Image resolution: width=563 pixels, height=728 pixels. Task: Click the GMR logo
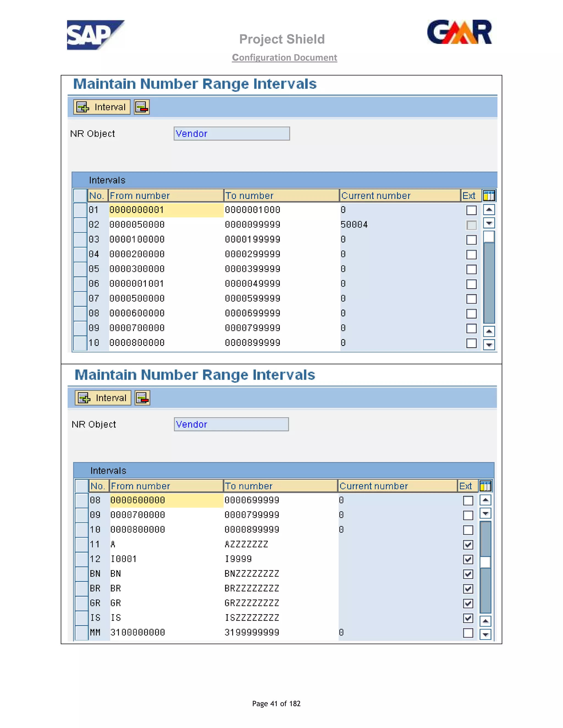pyautogui.click(x=460, y=32)
